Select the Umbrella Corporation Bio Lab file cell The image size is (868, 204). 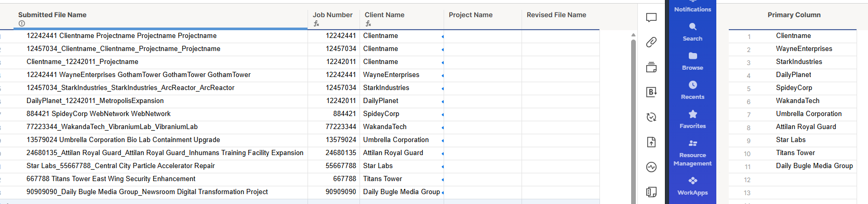(x=161, y=140)
